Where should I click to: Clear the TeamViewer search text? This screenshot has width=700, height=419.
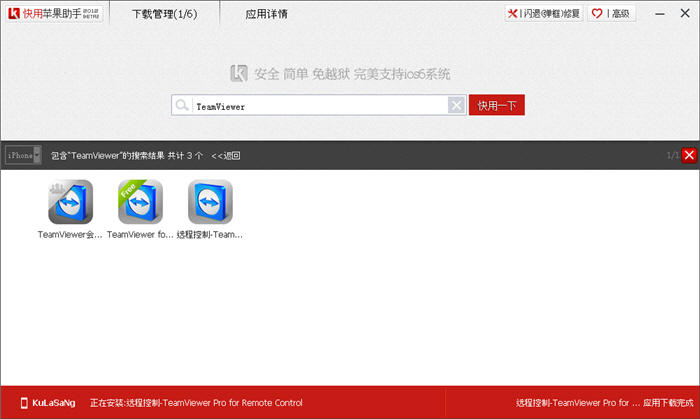coord(456,105)
